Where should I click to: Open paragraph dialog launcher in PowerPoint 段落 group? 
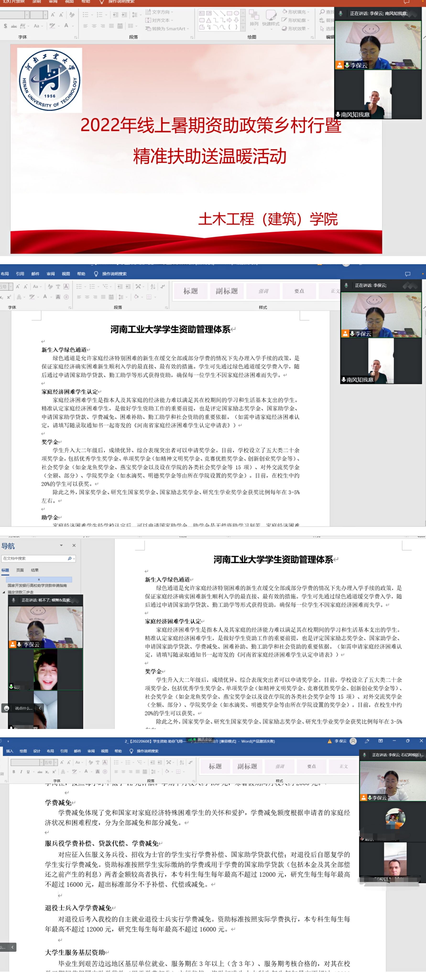pyautogui.click(x=192, y=37)
